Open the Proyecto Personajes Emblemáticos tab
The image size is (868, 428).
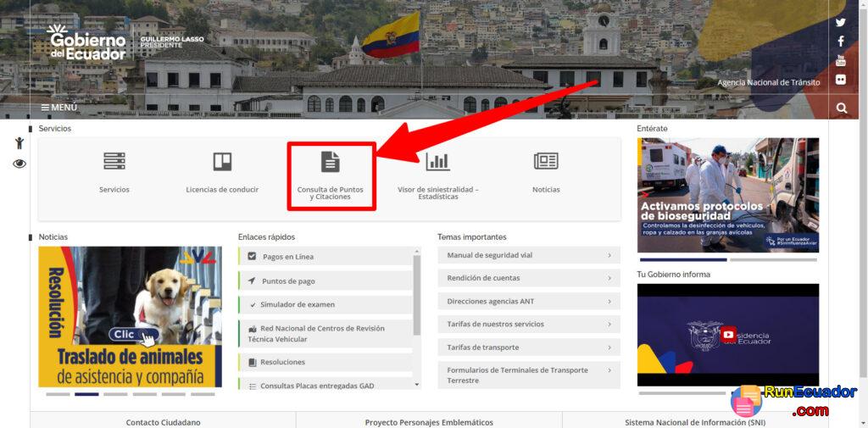429,422
